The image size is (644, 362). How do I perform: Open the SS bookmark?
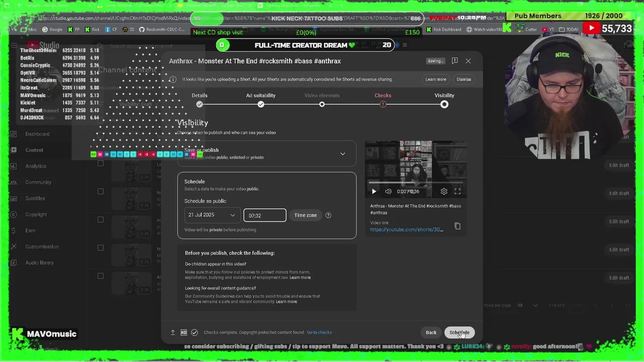click(128, 30)
